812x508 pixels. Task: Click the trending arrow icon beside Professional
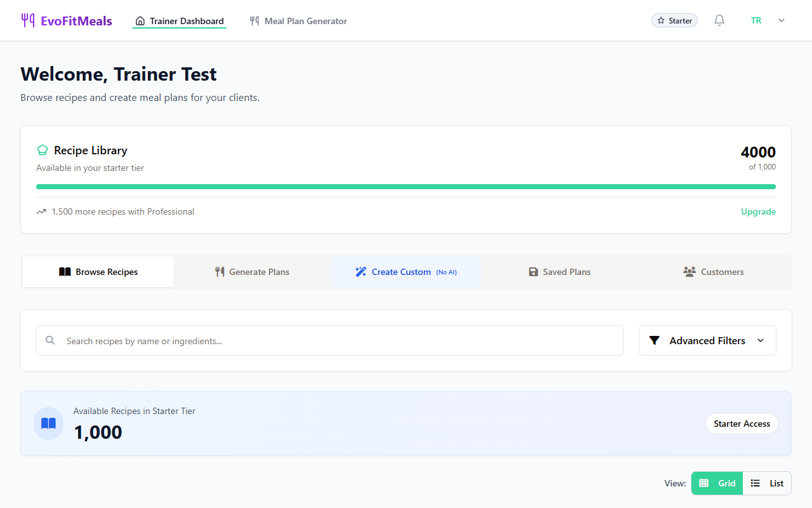(x=41, y=212)
